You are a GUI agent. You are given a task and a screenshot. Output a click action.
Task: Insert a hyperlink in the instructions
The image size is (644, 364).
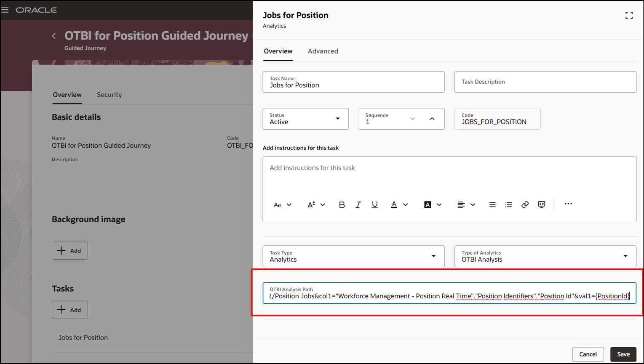tap(525, 205)
